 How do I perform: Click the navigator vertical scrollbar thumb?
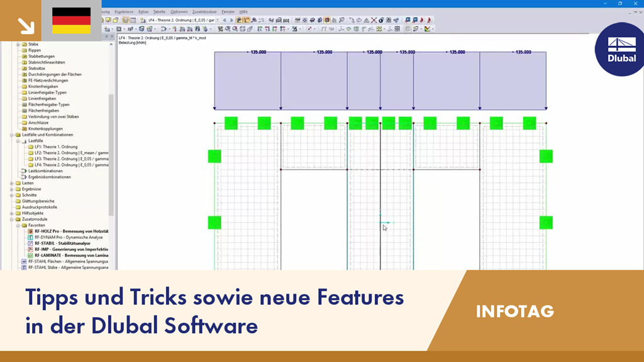[111, 155]
